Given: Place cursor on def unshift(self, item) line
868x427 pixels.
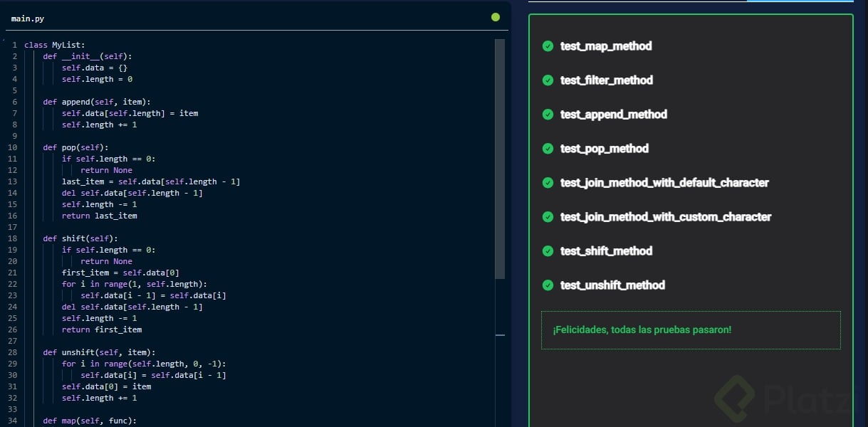Looking at the screenshot, I should 98,352.
